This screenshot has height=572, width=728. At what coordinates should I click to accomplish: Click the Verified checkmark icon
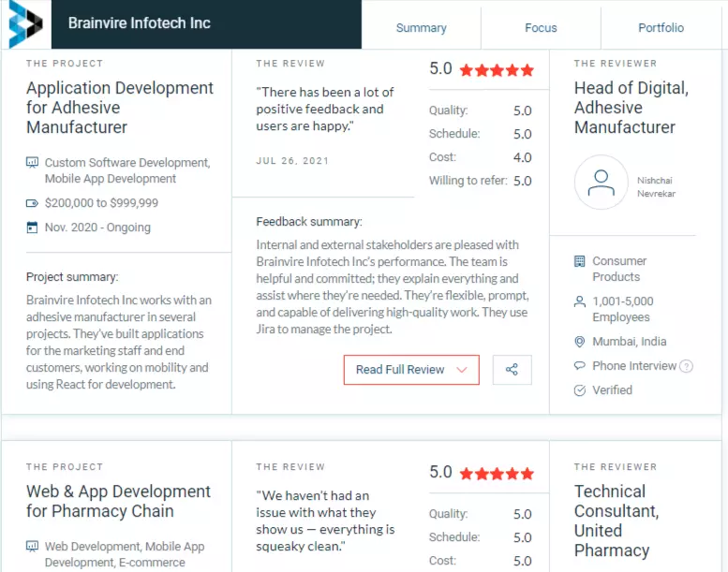click(580, 390)
